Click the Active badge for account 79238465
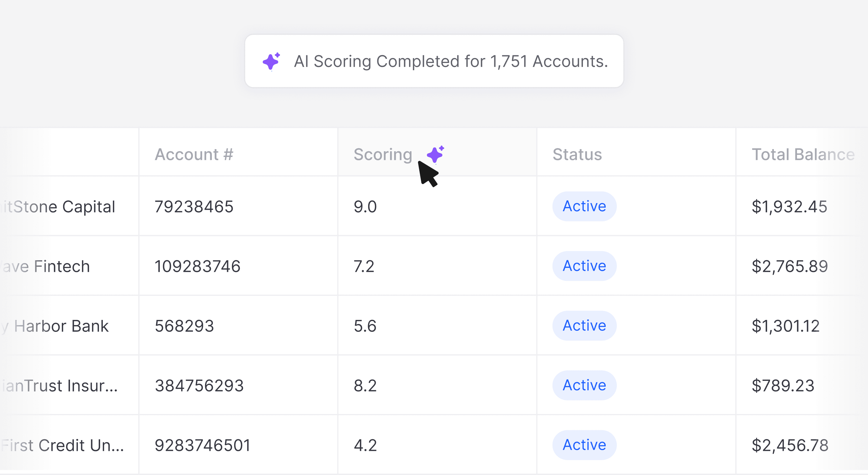Viewport: 868px width, 475px height. (x=584, y=206)
